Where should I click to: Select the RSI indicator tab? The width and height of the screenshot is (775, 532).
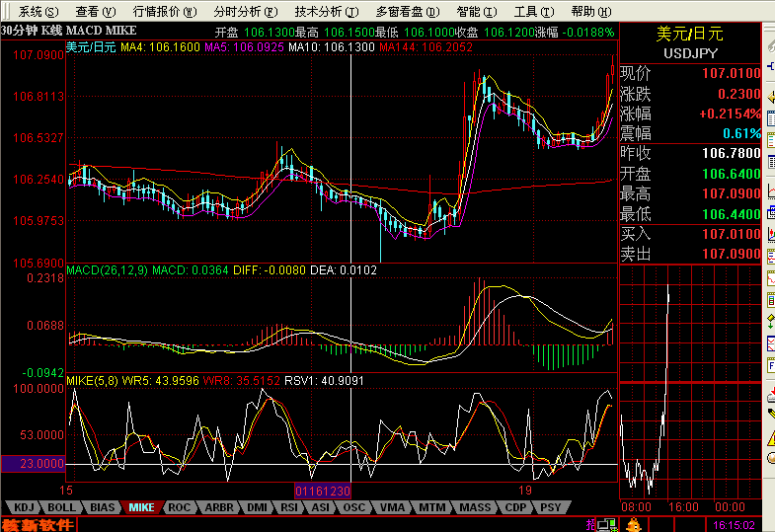tap(289, 507)
